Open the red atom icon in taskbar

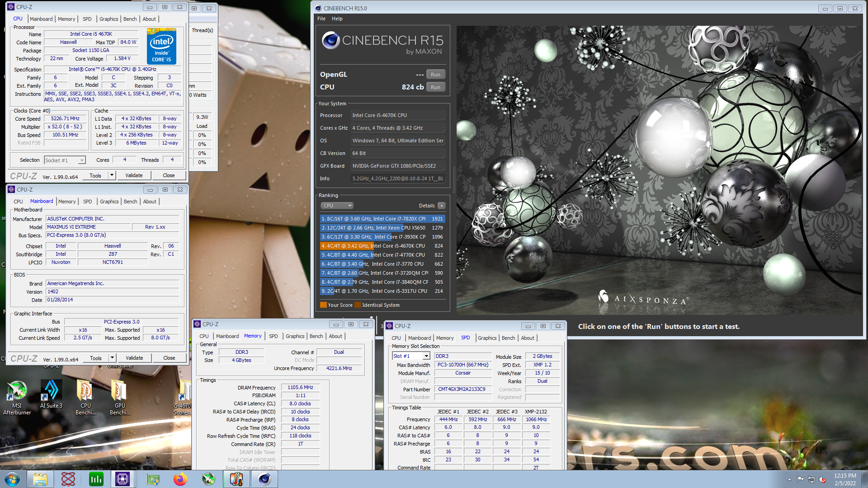(x=68, y=479)
